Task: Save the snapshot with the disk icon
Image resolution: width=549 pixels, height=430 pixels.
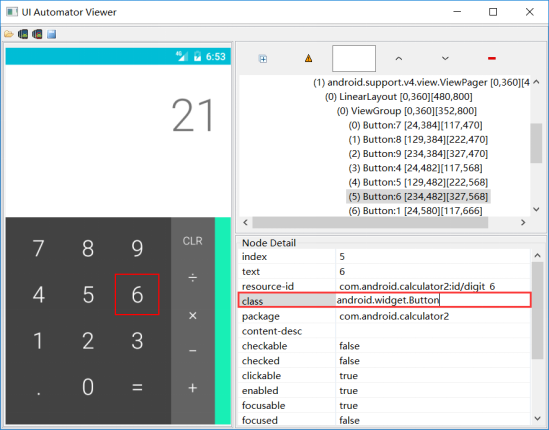Action: [51, 34]
